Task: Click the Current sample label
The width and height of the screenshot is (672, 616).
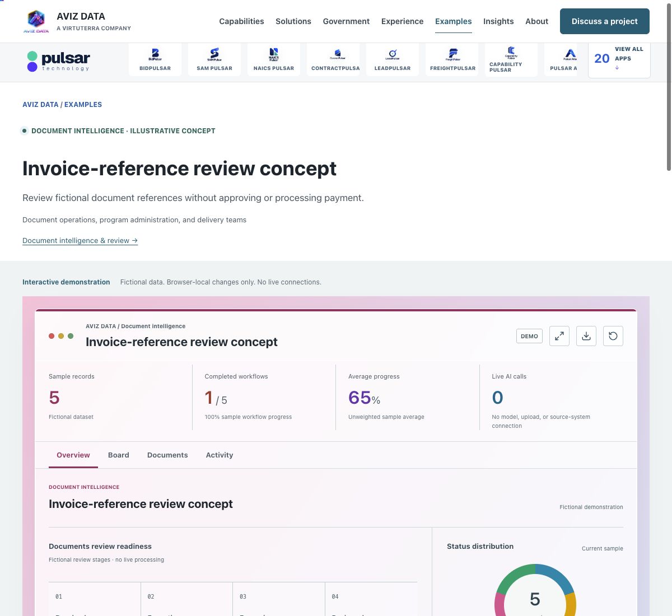Action: (x=603, y=549)
